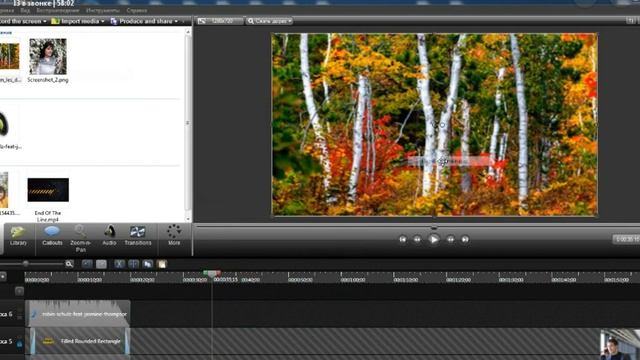Open the Справка menu
640x360 pixels.
pos(137,10)
